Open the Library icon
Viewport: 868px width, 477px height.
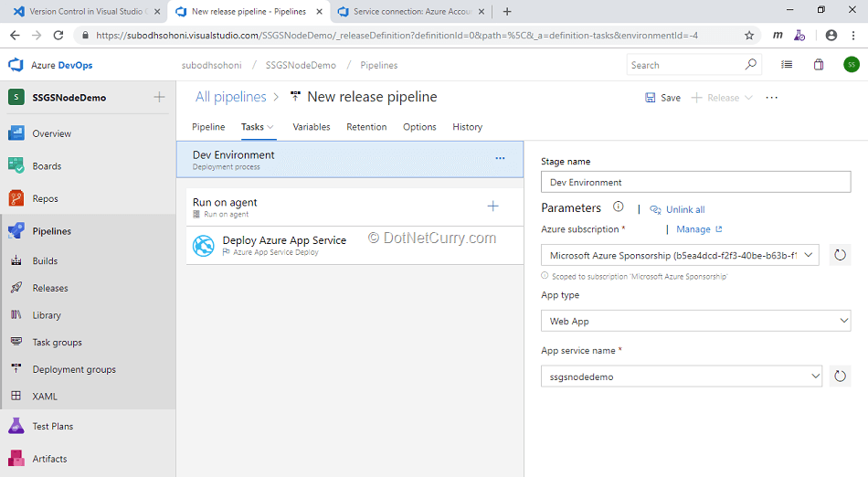16,315
